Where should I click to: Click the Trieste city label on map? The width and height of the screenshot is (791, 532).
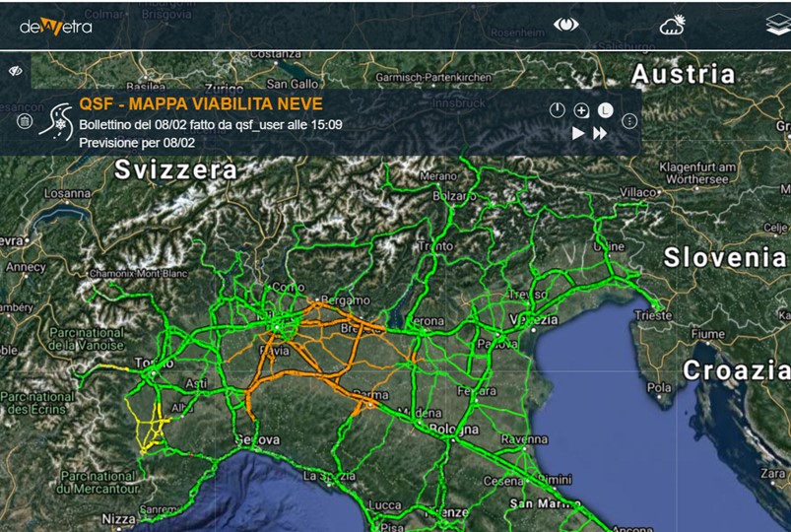tap(653, 316)
